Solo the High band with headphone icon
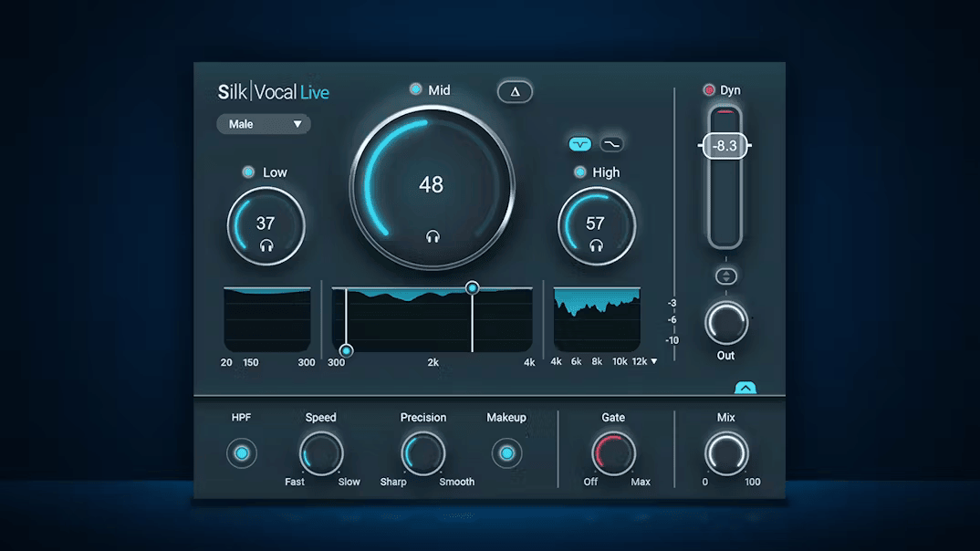The width and height of the screenshot is (980, 551). tap(596, 245)
